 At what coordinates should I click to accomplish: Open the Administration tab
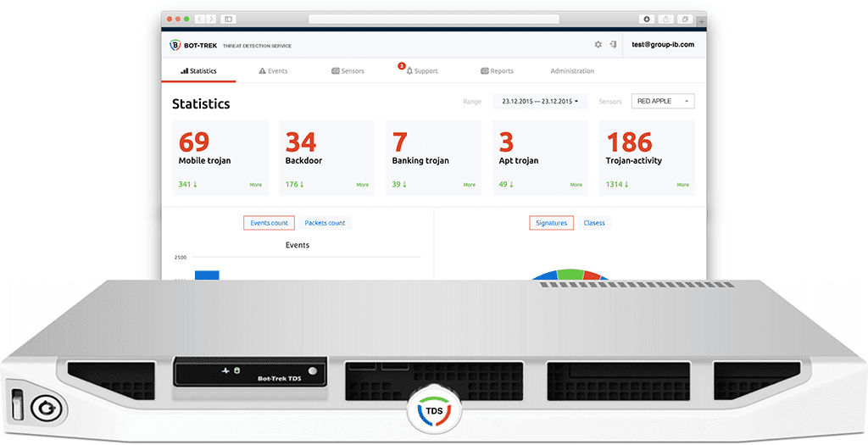point(572,71)
